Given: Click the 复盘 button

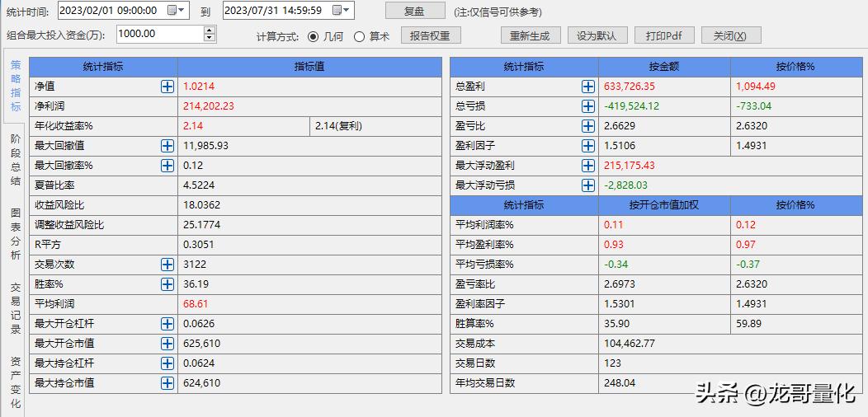Looking at the screenshot, I should coord(415,11).
